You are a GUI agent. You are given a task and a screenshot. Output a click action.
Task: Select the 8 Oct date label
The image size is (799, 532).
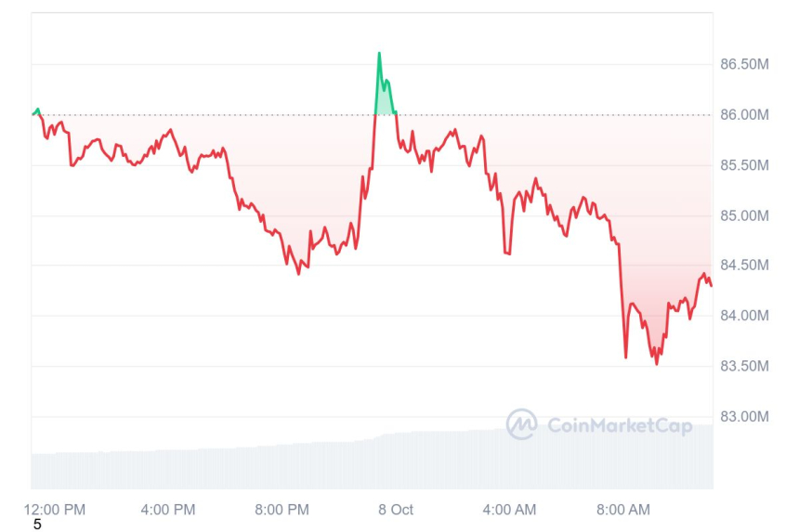pyautogui.click(x=396, y=509)
